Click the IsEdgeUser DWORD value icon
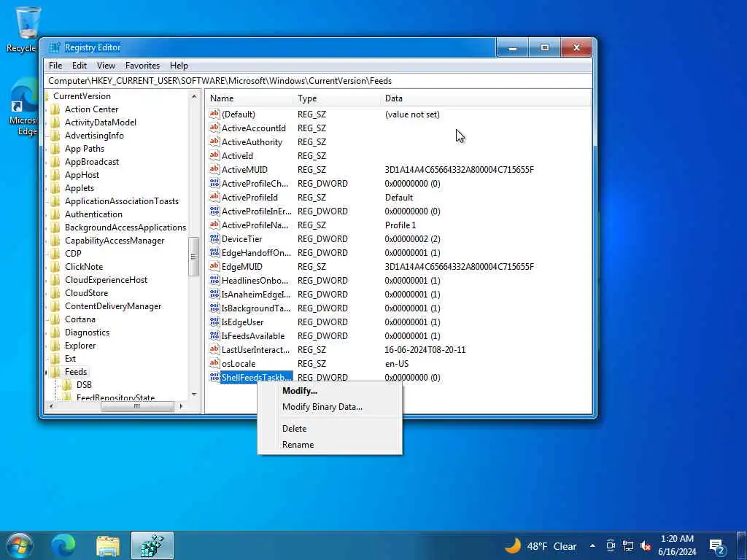This screenshot has width=747, height=560. point(214,322)
